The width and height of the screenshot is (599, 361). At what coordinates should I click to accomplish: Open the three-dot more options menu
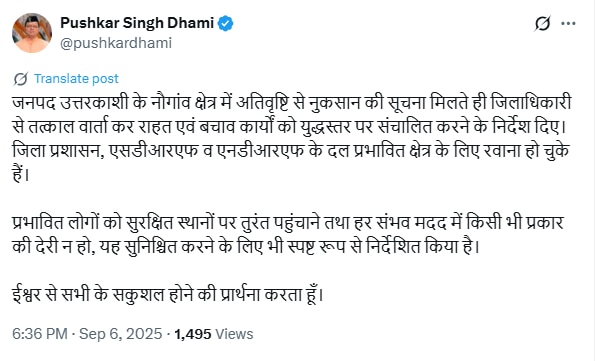(x=568, y=24)
